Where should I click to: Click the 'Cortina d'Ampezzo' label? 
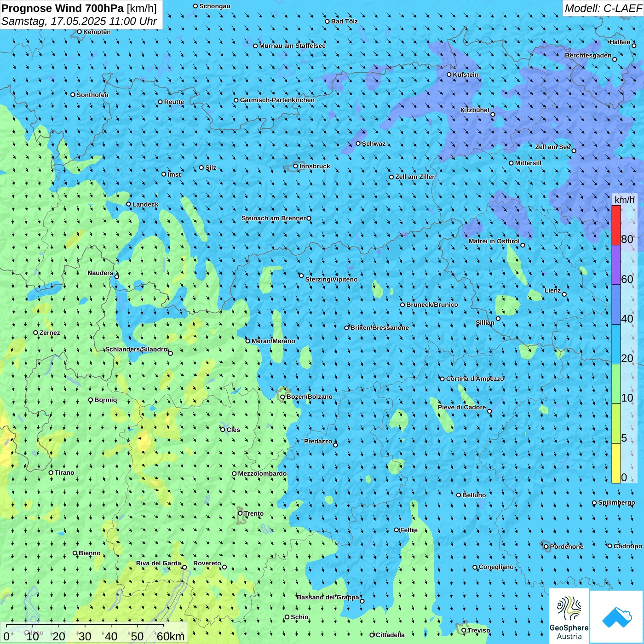[475, 379]
